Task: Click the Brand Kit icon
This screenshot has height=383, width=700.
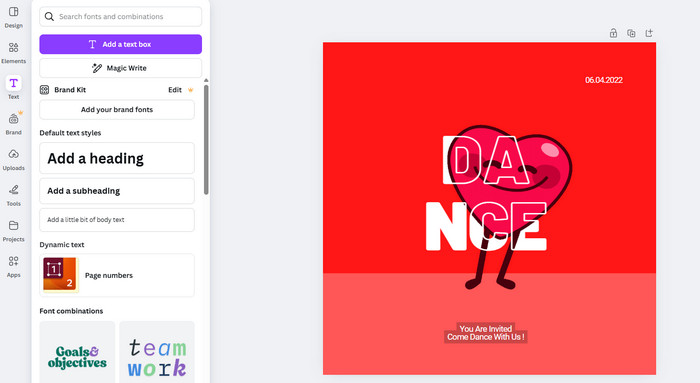Action: coord(44,90)
